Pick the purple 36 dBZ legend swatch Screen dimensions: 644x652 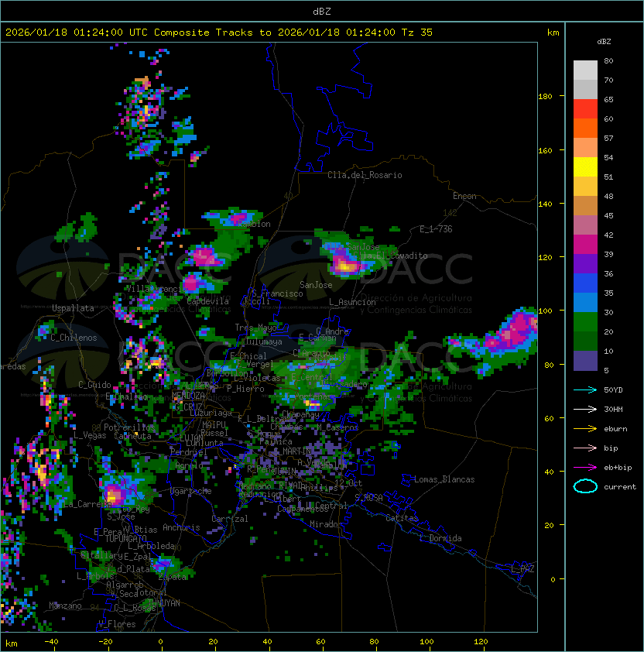click(585, 263)
